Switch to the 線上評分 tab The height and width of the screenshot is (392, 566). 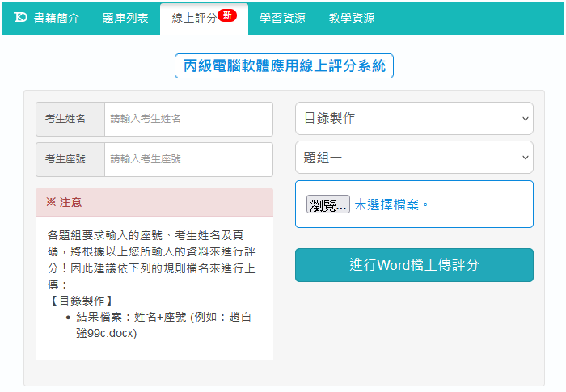pos(194,18)
